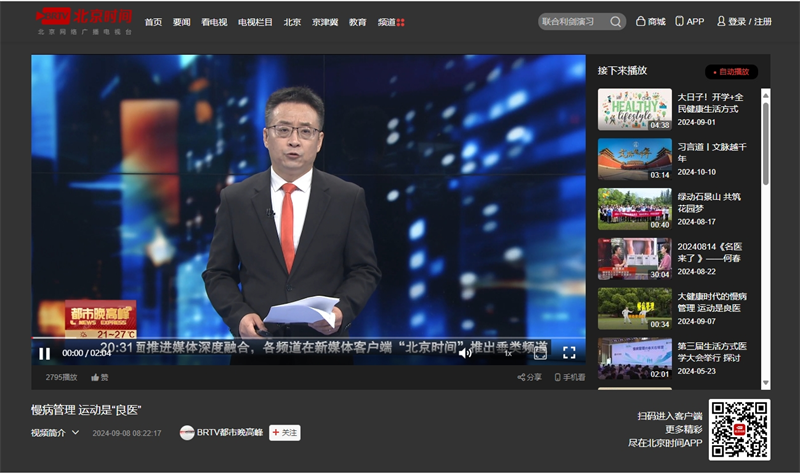Click the 00:00 / 02:04 time display

coord(86,353)
